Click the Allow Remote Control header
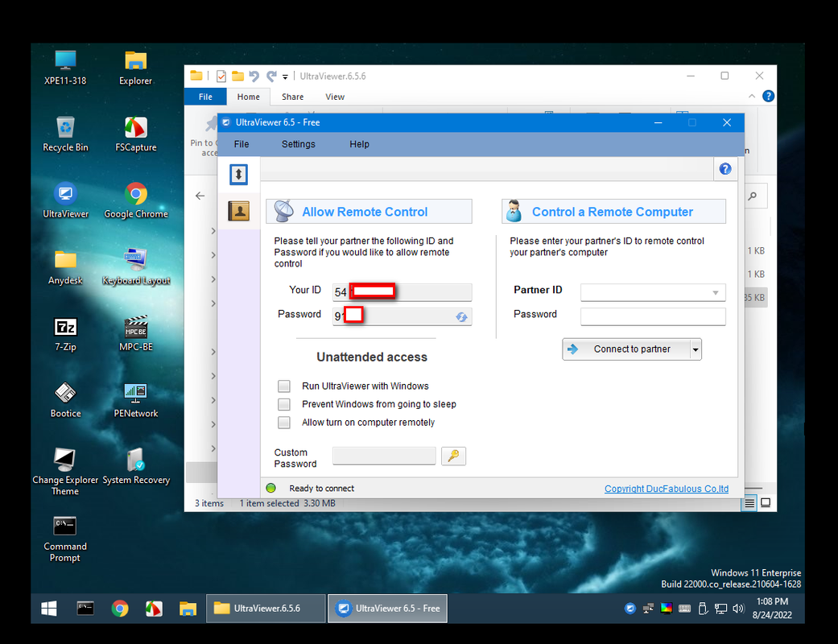838x644 pixels. pyautogui.click(x=369, y=212)
